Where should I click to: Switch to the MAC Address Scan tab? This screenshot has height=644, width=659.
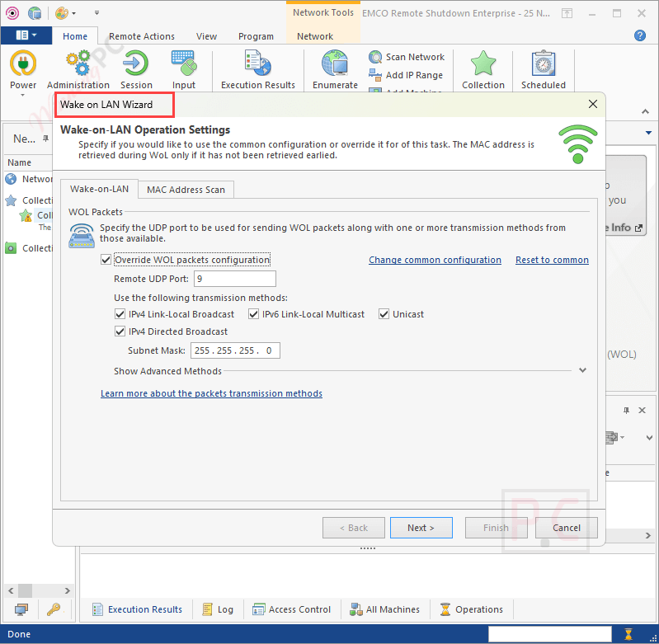(186, 190)
